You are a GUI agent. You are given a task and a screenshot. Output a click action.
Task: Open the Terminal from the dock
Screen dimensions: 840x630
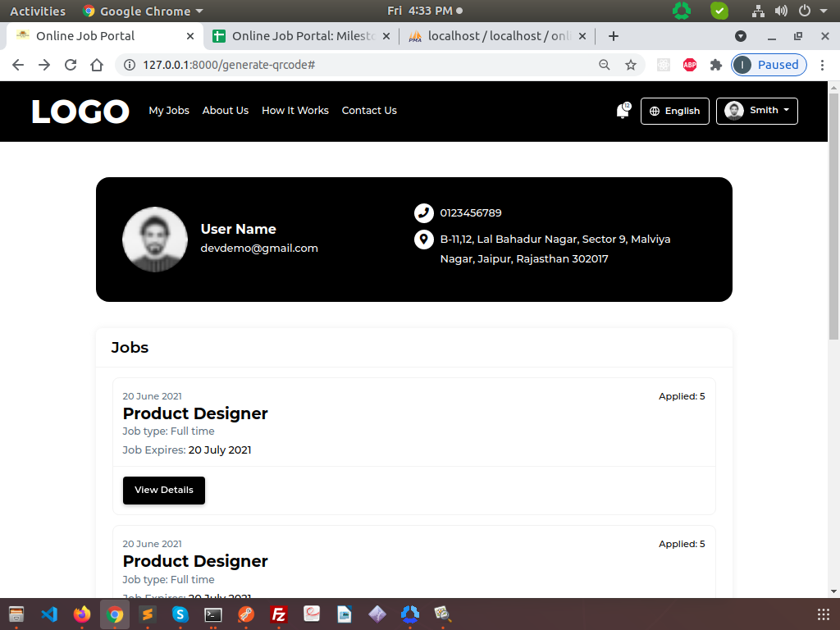click(213, 614)
